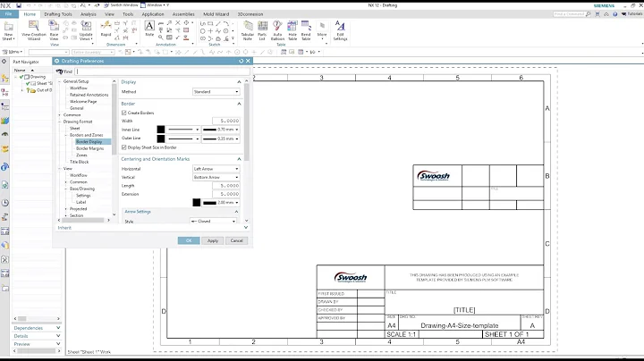Toggle the Create Borders checkbox
Image resolution: width=644 pixels, height=361 pixels.
tap(124, 113)
